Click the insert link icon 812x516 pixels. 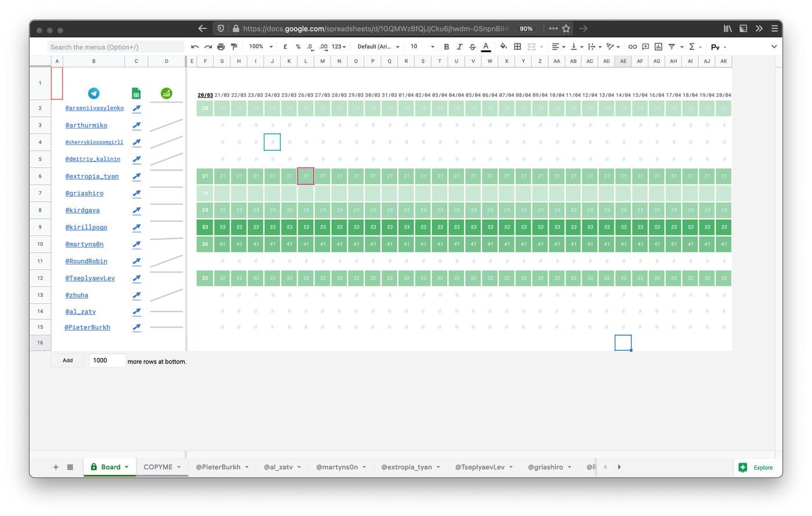coord(632,47)
